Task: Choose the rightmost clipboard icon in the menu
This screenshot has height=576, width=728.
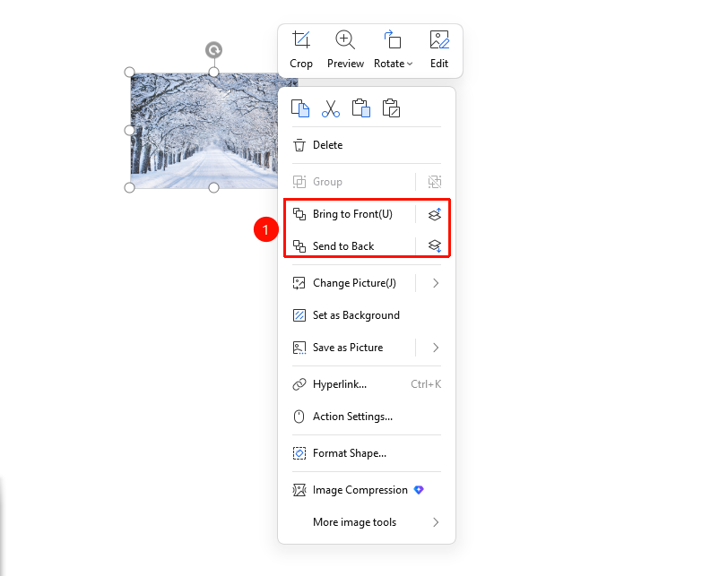Action: point(391,108)
